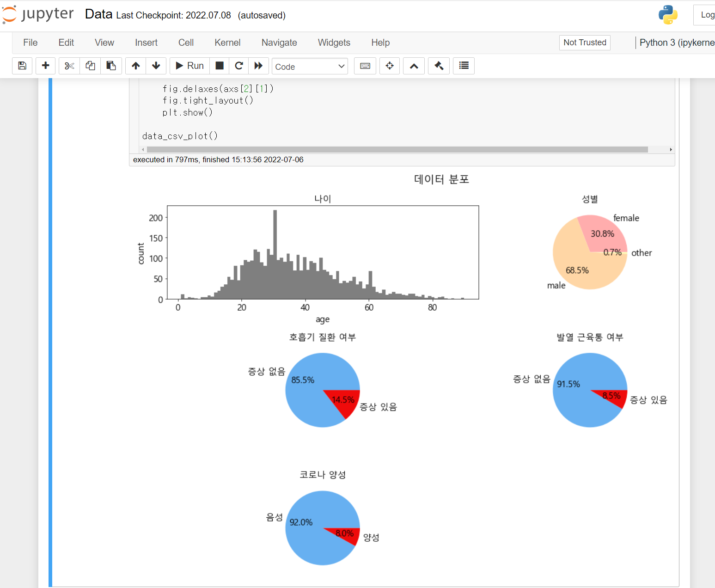
Task: Run the selected cell
Action: coord(189,66)
